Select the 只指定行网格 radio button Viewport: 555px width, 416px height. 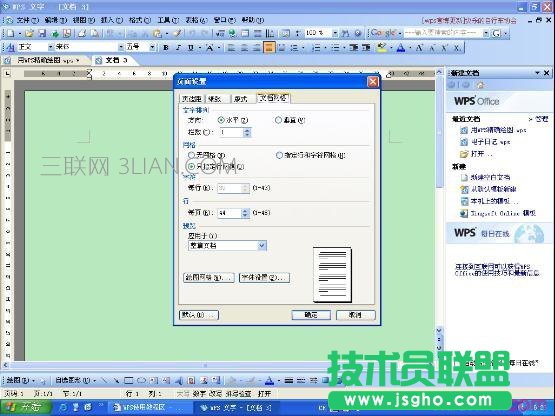tap(191, 166)
